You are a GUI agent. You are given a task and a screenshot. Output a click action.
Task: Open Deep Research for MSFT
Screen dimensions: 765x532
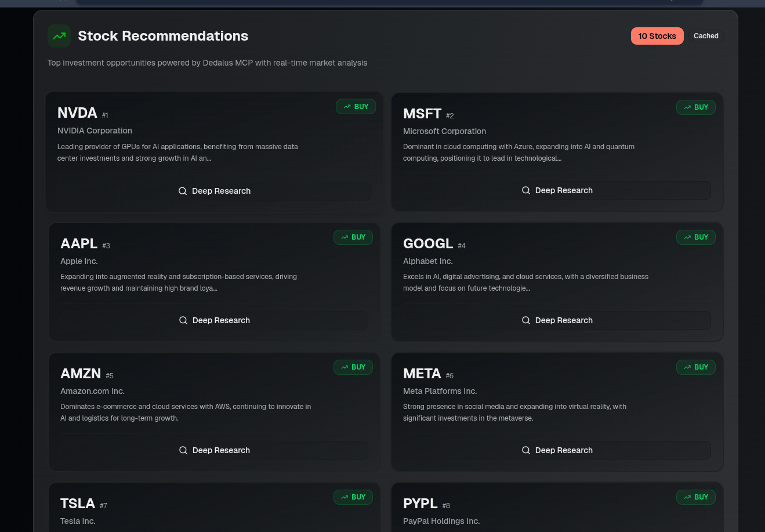coord(557,190)
